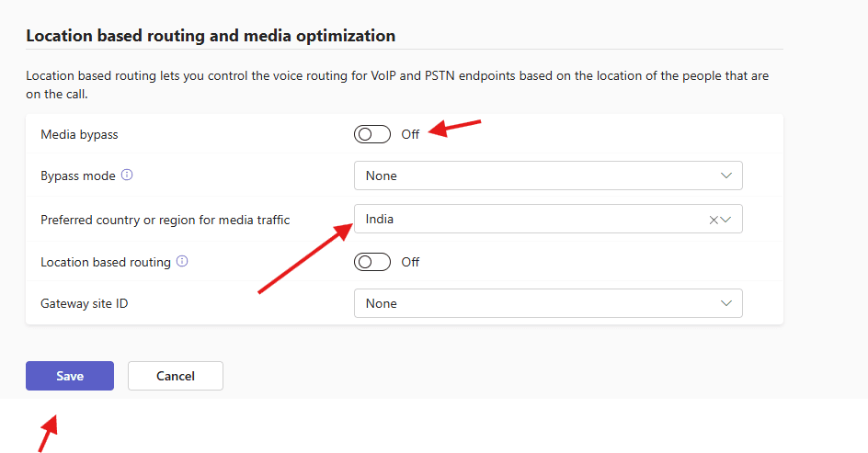Toggle the Media bypass switch
Image resolution: width=868 pixels, height=453 pixels.
click(372, 134)
